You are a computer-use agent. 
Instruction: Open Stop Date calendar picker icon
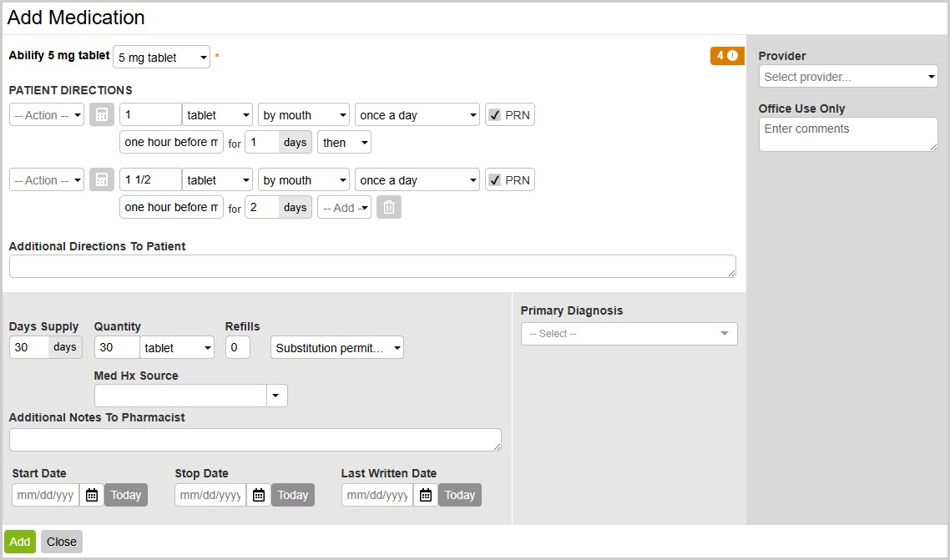coord(259,495)
